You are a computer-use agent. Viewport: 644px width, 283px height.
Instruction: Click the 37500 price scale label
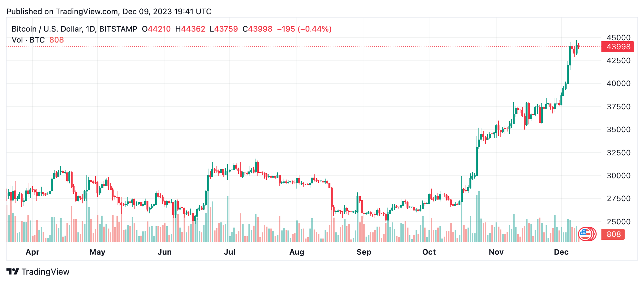[x=618, y=107]
